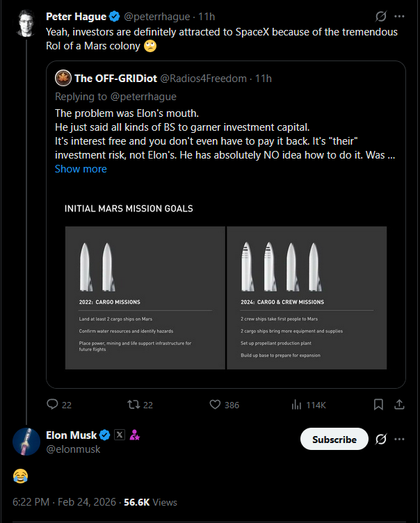Click the X affiliation badge next to Elon Musk
This screenshot has height=523, width=420.
click(120, 435)
